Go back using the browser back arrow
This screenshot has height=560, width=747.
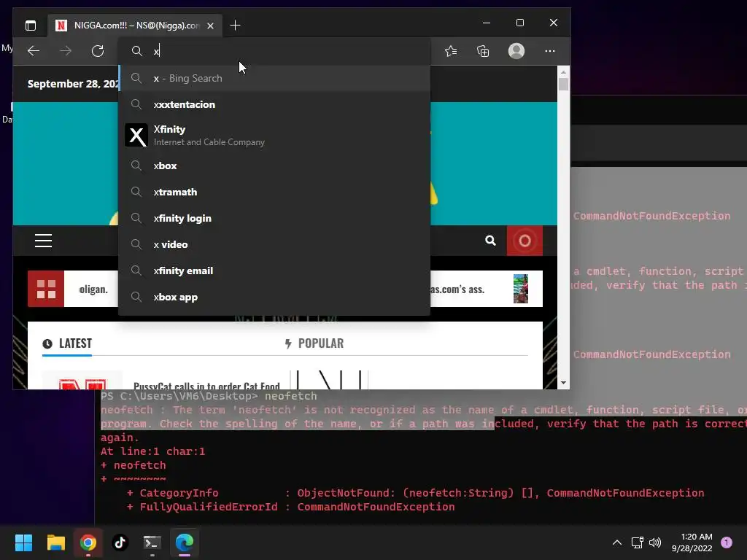(x=34, y=51)
